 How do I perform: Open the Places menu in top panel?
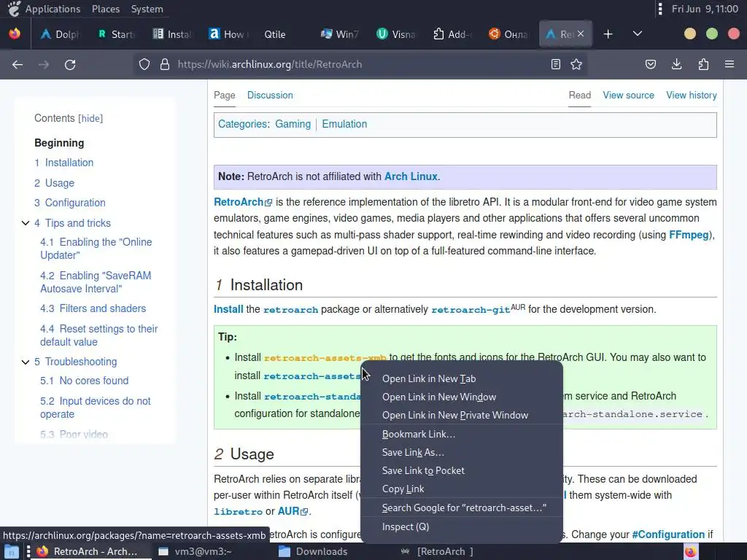106,9
